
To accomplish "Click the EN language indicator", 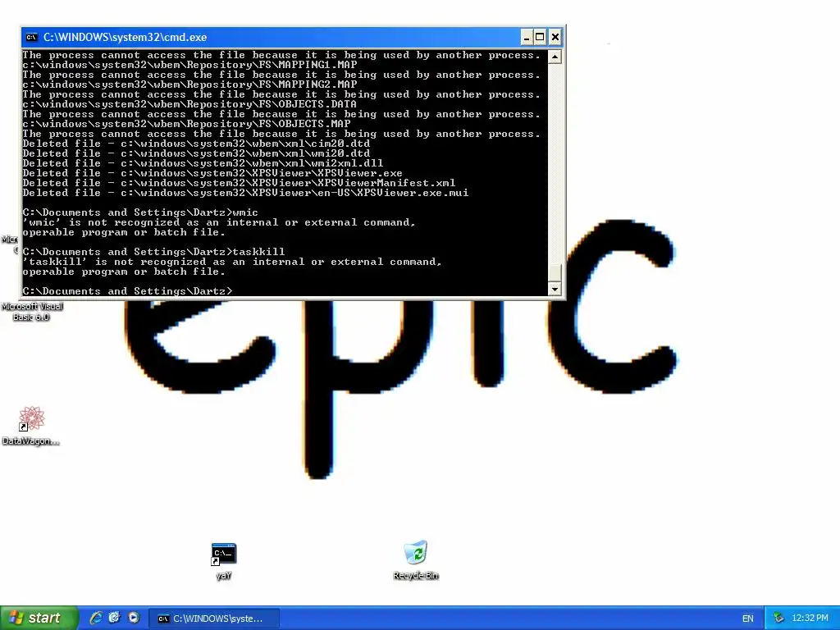I will 748,619.
